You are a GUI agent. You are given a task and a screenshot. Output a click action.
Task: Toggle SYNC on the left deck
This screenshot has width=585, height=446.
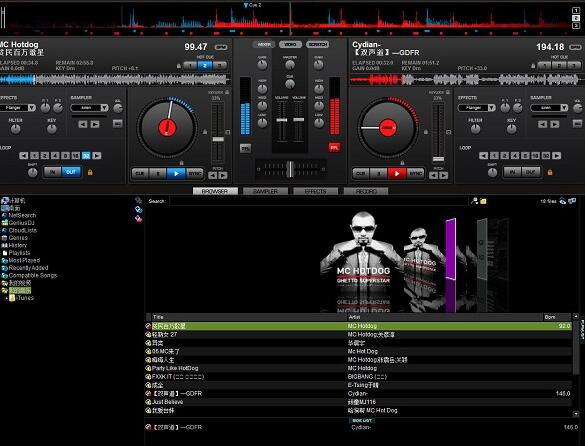point(194,174)
